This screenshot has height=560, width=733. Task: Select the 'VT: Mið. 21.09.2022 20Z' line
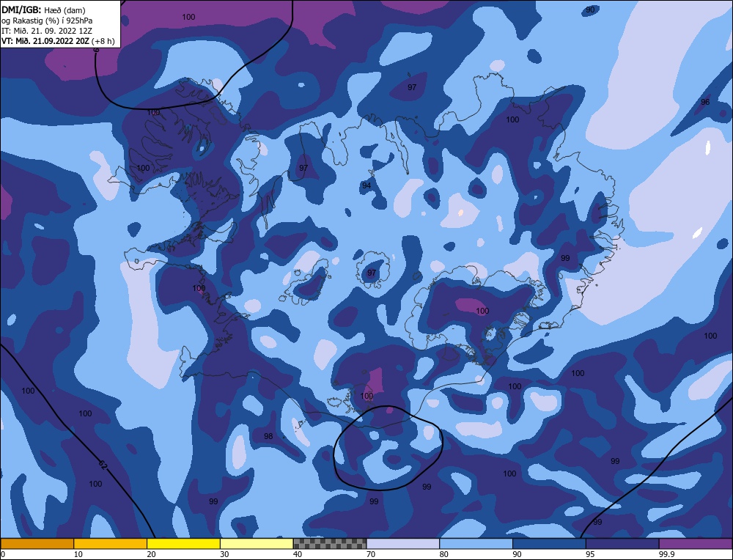pyautogui.click(x=45, y=40)
